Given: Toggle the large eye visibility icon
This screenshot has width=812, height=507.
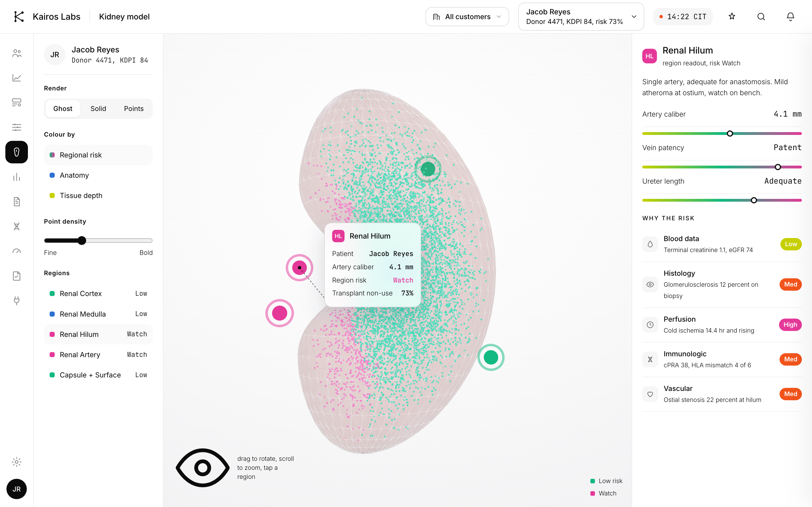Looking at the screenshot, I should coord(203,468).
